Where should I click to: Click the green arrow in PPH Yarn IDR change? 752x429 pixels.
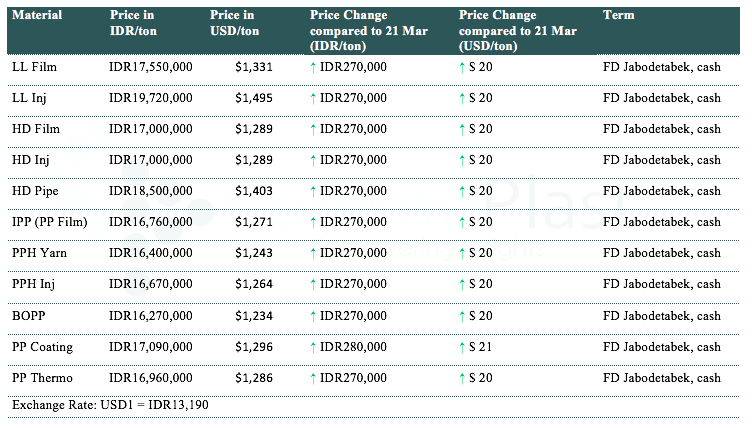click(314, 253)
